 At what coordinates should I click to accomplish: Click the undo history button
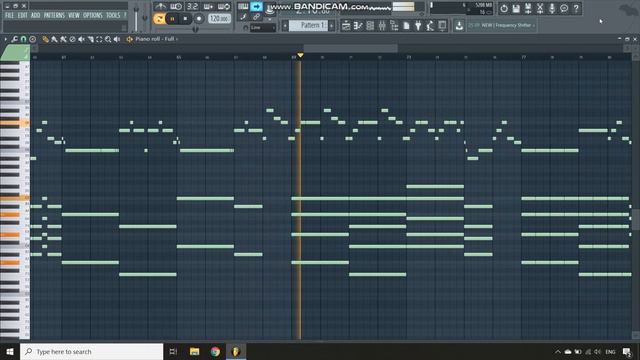point(504,9)
